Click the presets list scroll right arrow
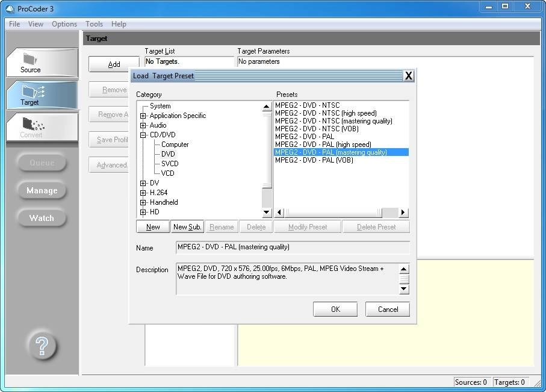546x392 pixels. (403, 212)
